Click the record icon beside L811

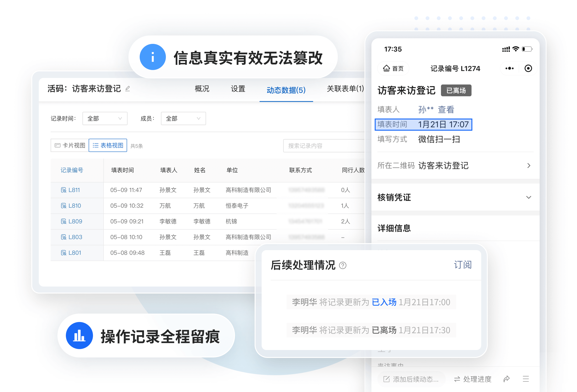pyautogui.click(x=64, y=190)
